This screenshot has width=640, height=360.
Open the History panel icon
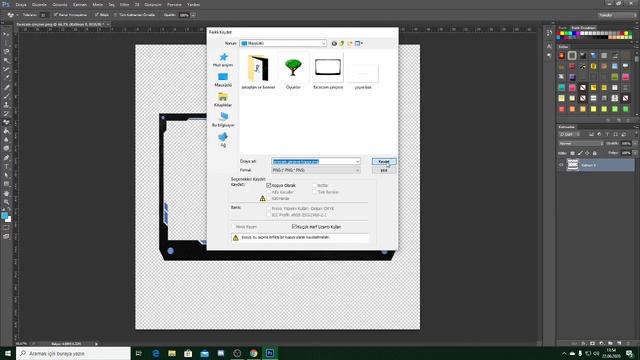point(549,33)
